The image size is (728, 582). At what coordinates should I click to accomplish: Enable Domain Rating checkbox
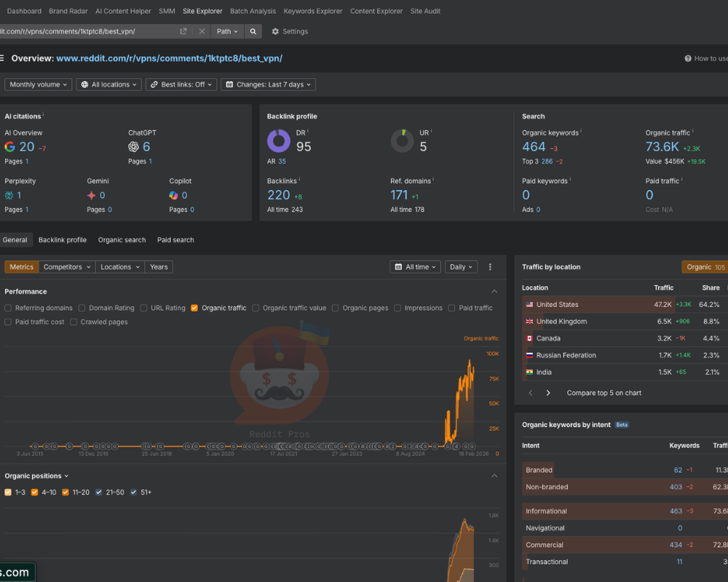(x=82, y=308)
